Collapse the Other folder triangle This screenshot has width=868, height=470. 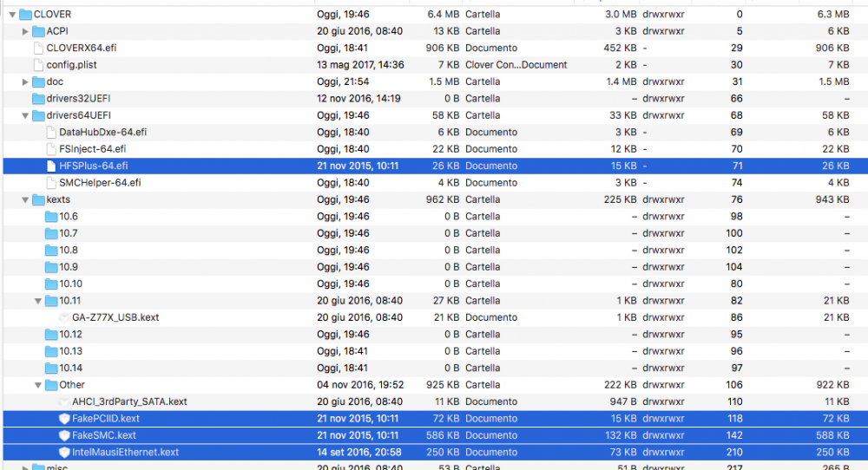point(37,385)
